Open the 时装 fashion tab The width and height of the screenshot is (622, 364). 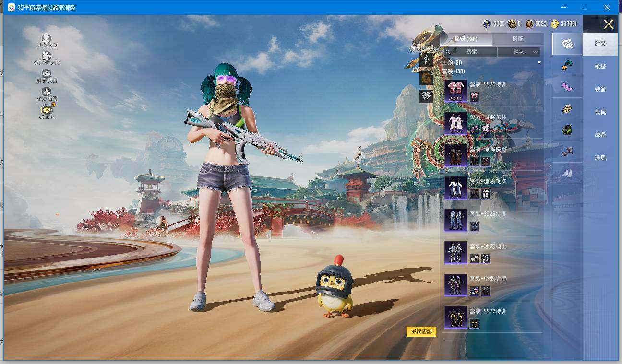pyautogui.click(x=600, y=44)
